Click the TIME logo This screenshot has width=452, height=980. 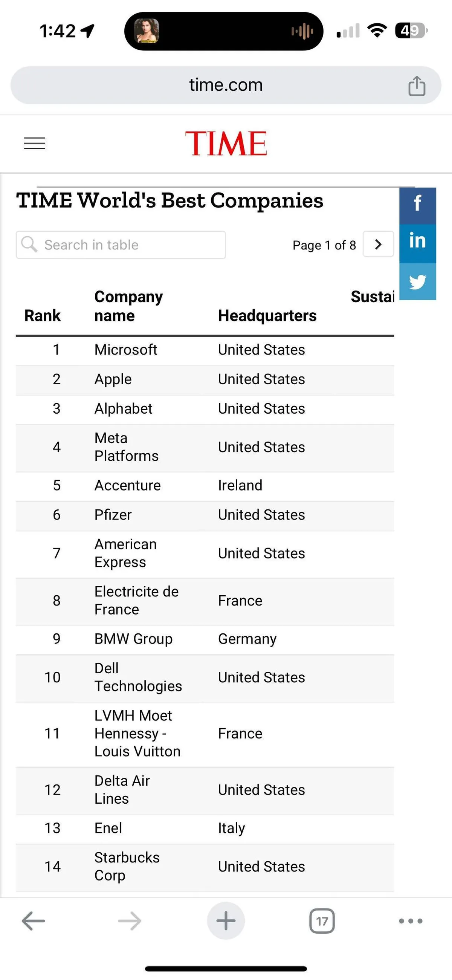[x=226, y=144]
